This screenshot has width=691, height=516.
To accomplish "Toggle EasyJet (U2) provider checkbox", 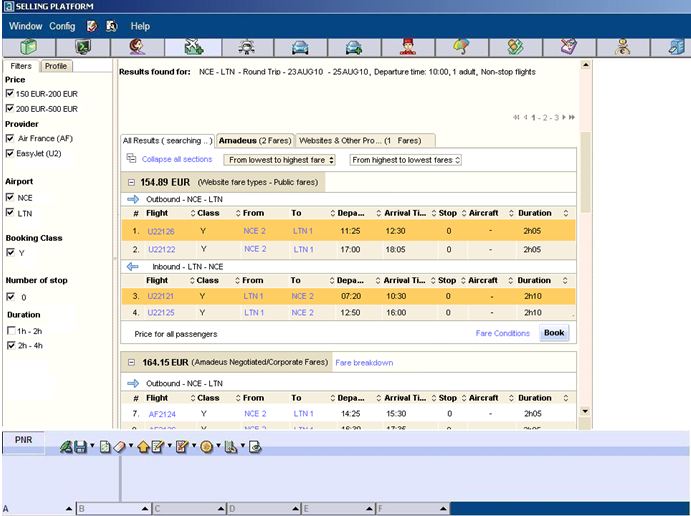I will coord(10,153).
